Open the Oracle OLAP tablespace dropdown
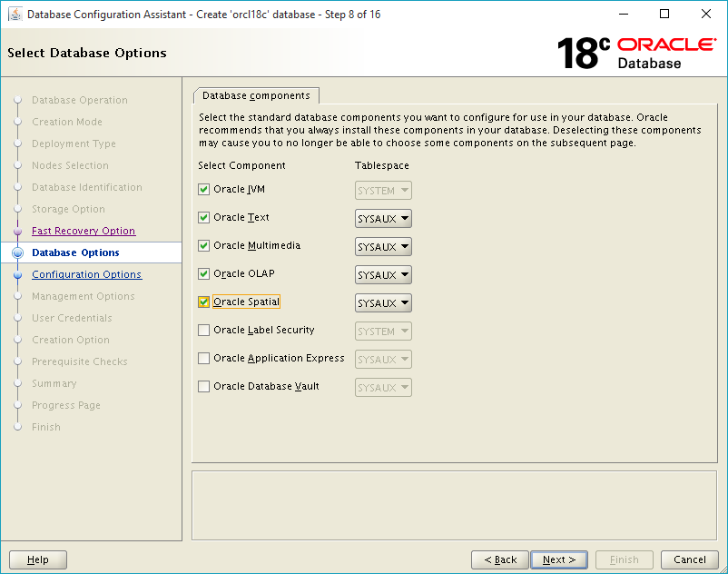 pos(383,275)
